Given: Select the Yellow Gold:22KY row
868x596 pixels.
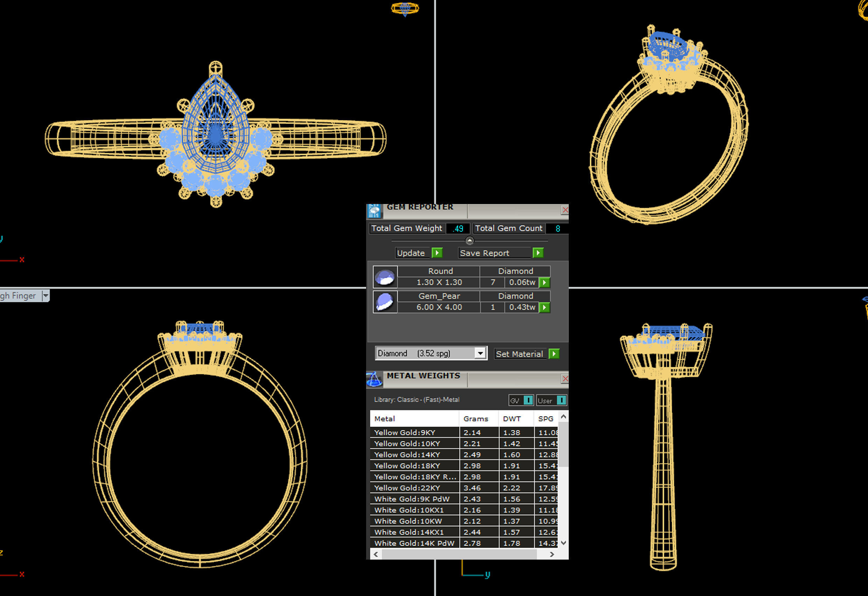Looking at the screenshot, I should (x=464, y=488).
